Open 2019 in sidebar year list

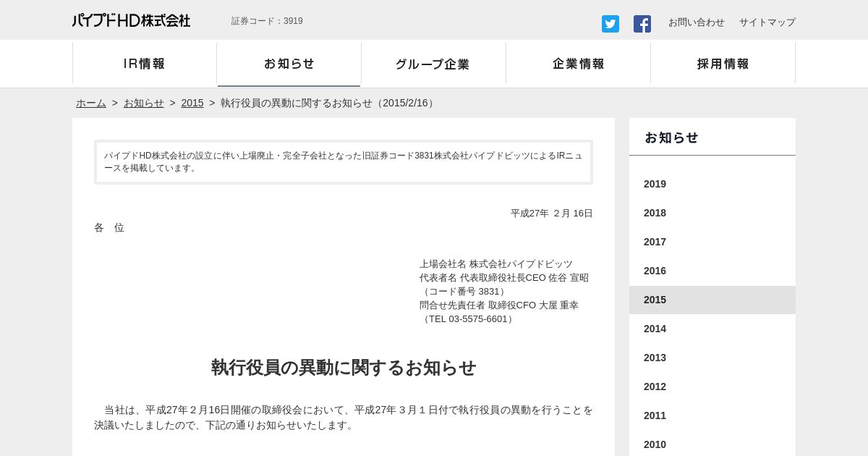(x=712, y=184)
